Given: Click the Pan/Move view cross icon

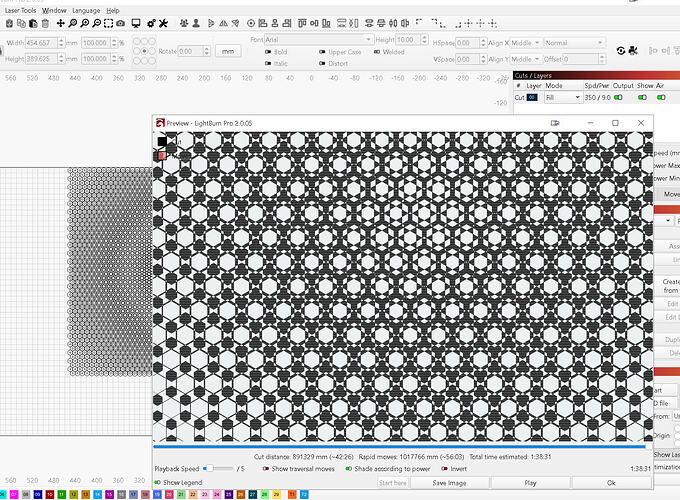Looking at the screenshot, I should pos(61,23).
